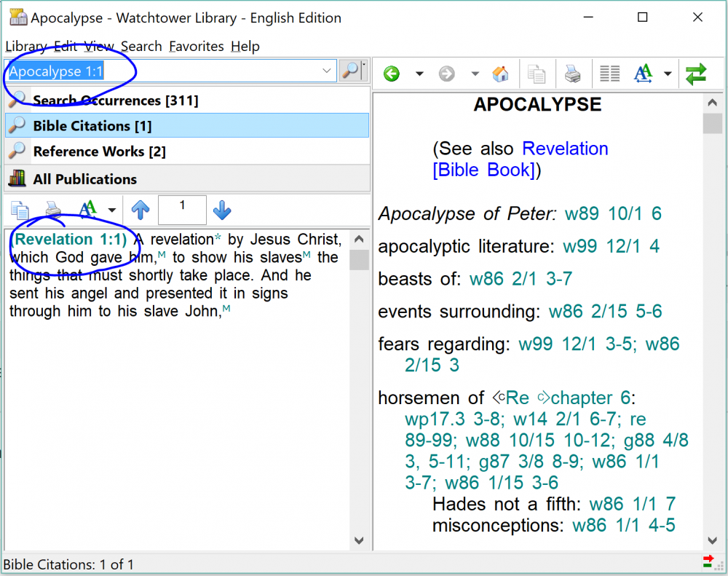
Task: Click the green sync arrows icon
Action: click(x=696, y=74)
